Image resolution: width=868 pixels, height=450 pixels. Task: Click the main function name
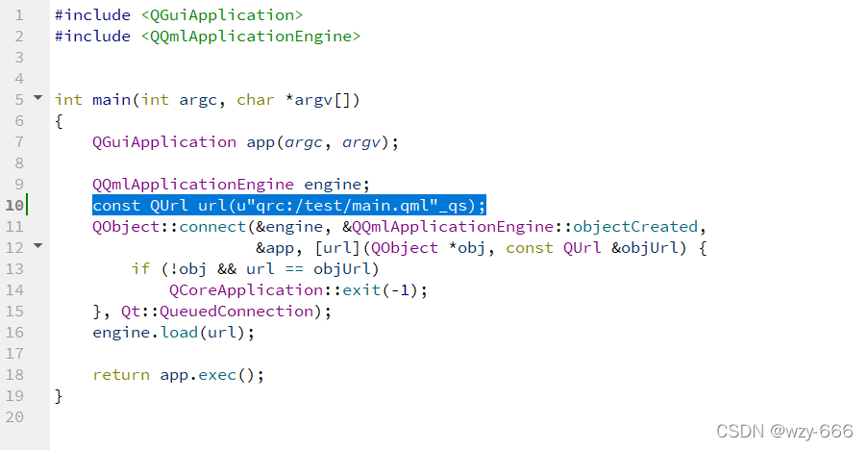(112, 100)
